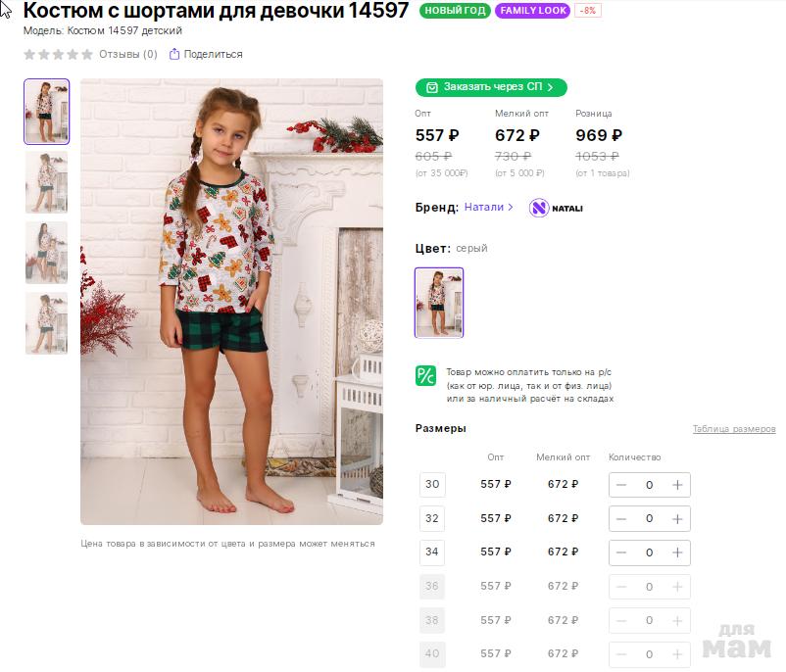786x672 pixels.
Task: Open Отзывы (0) reviews link
Action: click(128, 54)
